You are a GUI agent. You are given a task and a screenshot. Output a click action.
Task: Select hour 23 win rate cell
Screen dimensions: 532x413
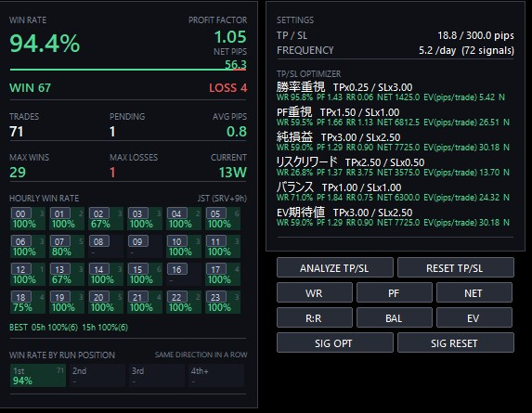[x=223, y=303]
